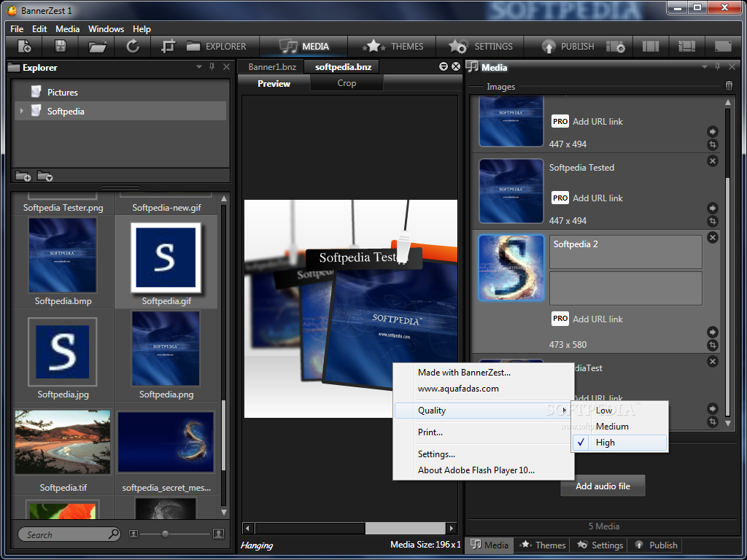
Task: Pin the Explorer panel
Action: 212,67
